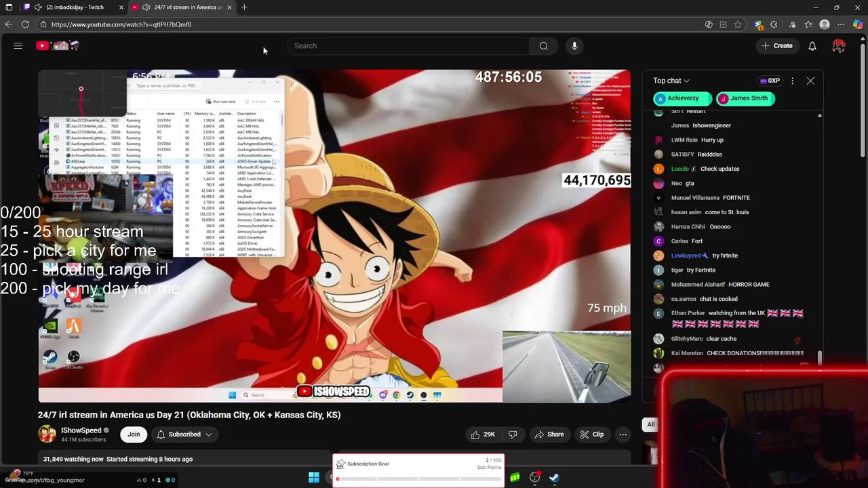Share the video

pos(549,434)
